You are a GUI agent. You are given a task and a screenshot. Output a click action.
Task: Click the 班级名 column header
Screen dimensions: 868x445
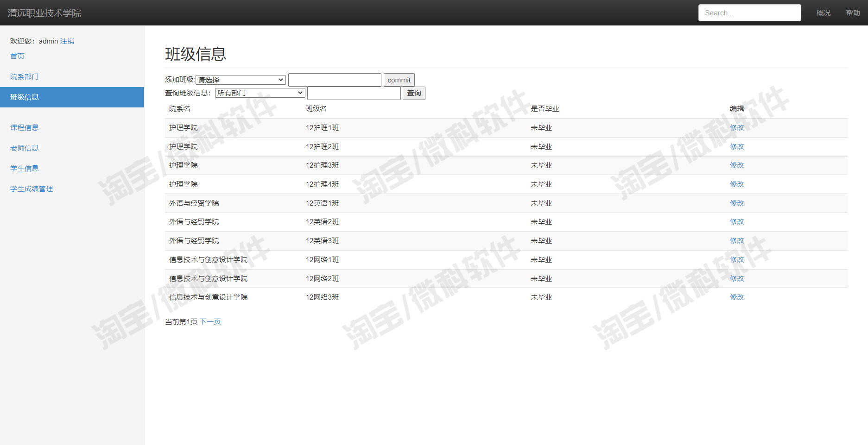317,109
